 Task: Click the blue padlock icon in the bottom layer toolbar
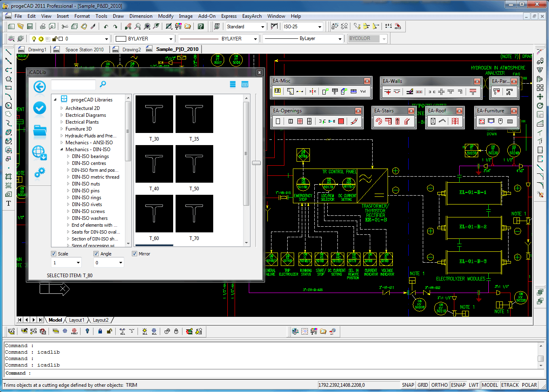pos(100,331)
